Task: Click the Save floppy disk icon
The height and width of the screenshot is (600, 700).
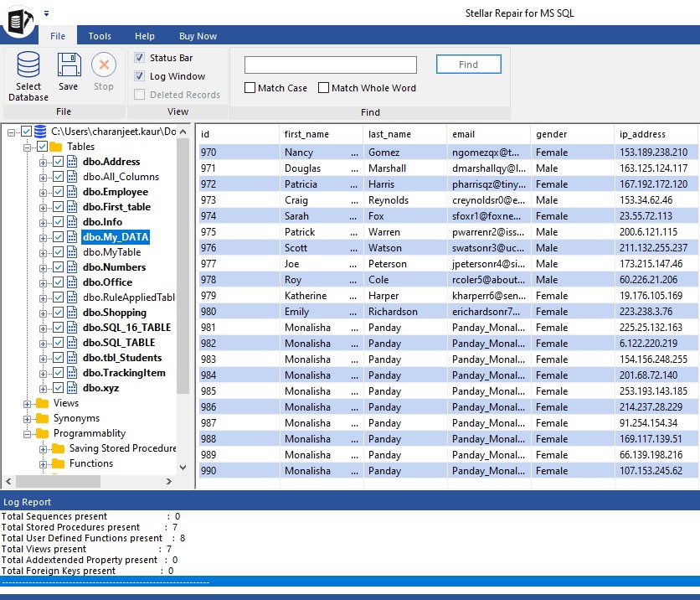Action: click(69, 65)
